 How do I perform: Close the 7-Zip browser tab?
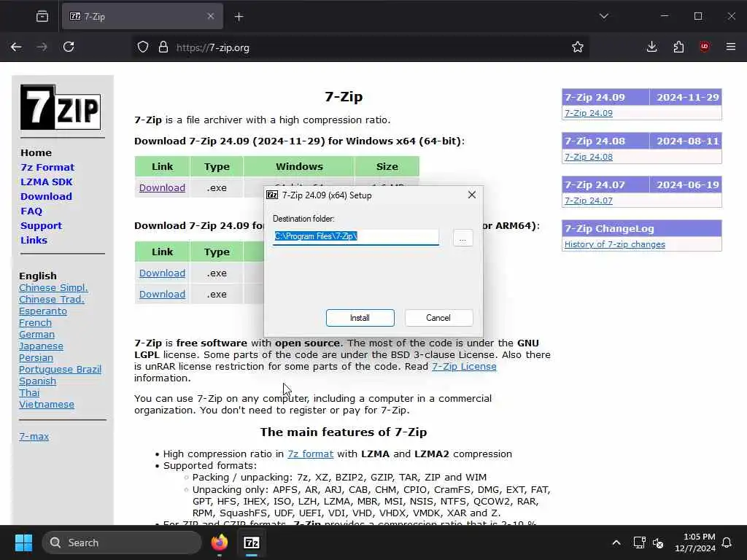pos(211,16)
